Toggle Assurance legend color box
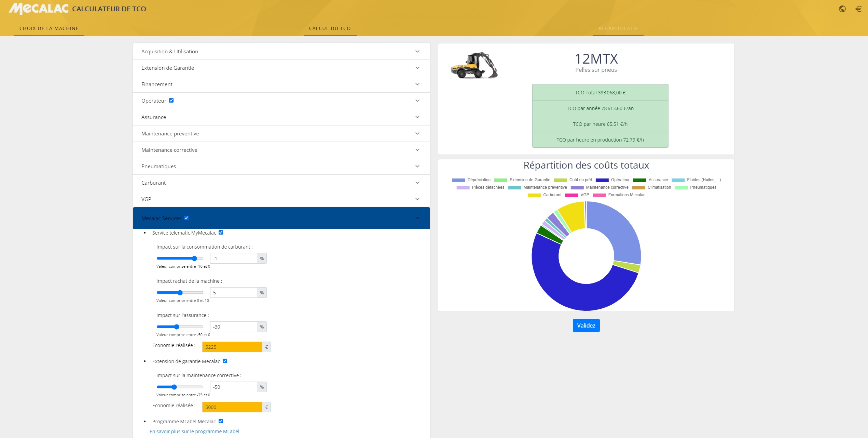 [639, 180]
